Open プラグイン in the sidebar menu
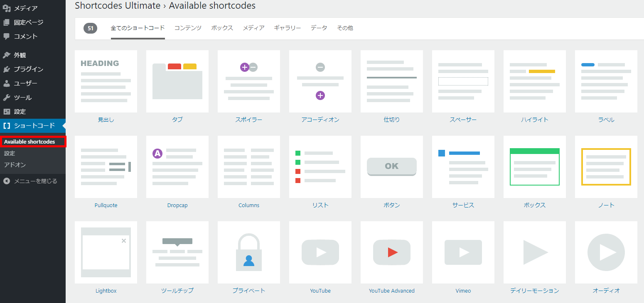Viewport: 644px width, 303px height. point(28,69)
